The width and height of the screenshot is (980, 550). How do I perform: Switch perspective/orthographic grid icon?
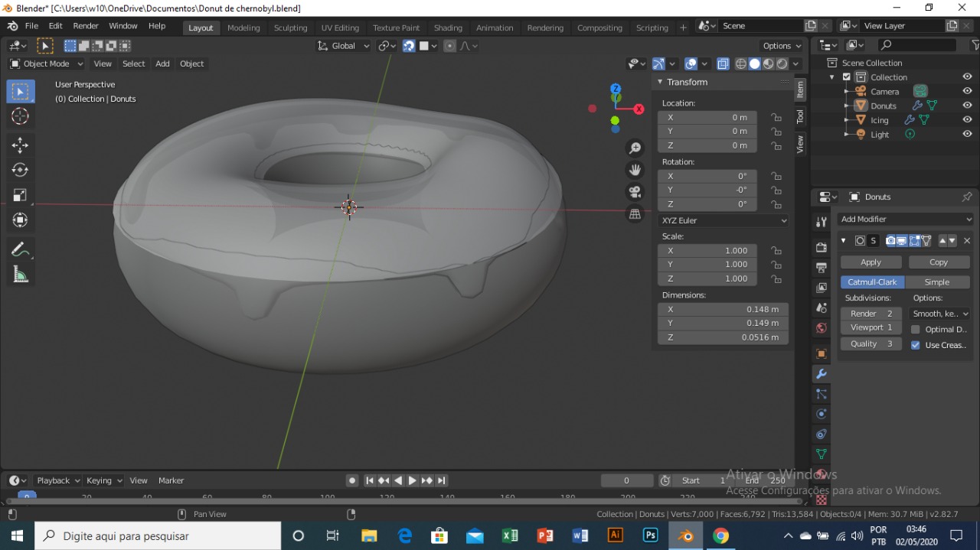pos(635,214)
